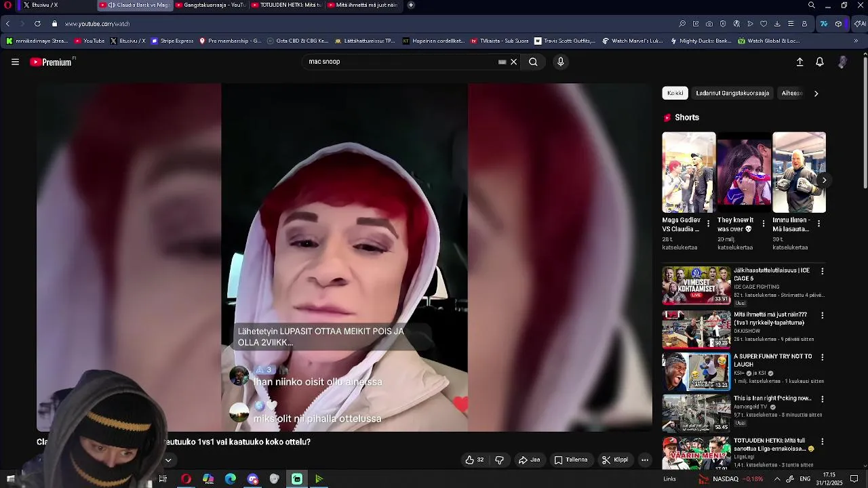Select 'Ladannut Gangstakuorsaaja' filter chip

click(732, 94)
